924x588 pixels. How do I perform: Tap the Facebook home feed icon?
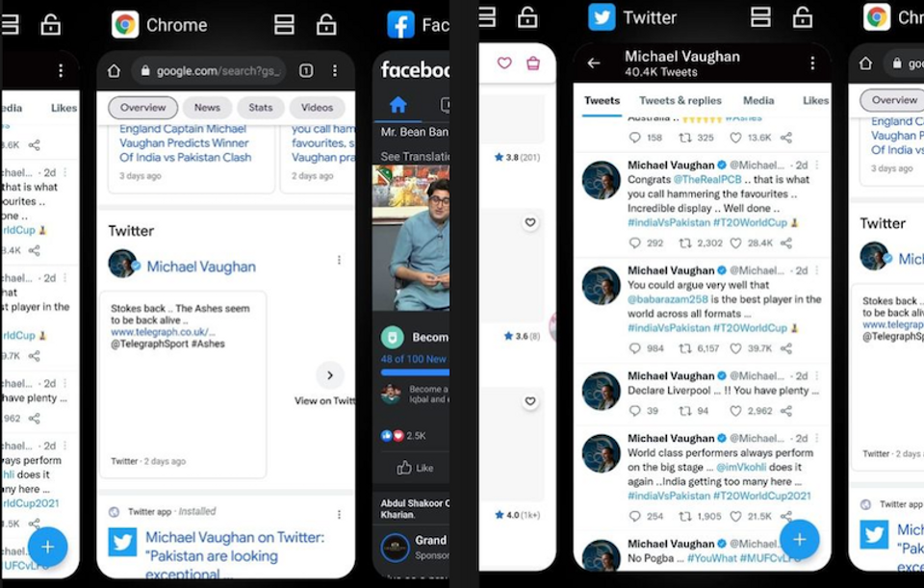(398, 105)
